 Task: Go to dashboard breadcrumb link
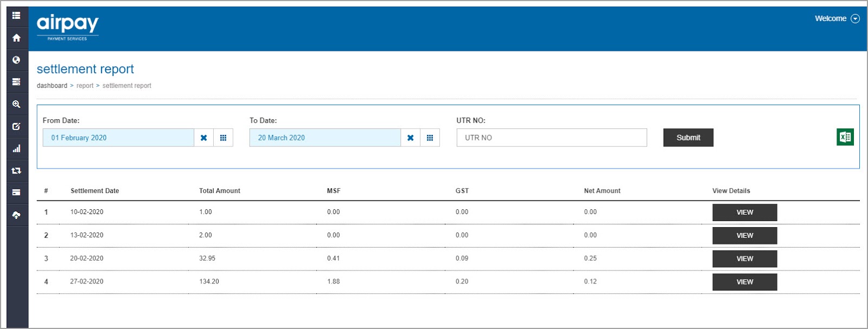[52, 86]
